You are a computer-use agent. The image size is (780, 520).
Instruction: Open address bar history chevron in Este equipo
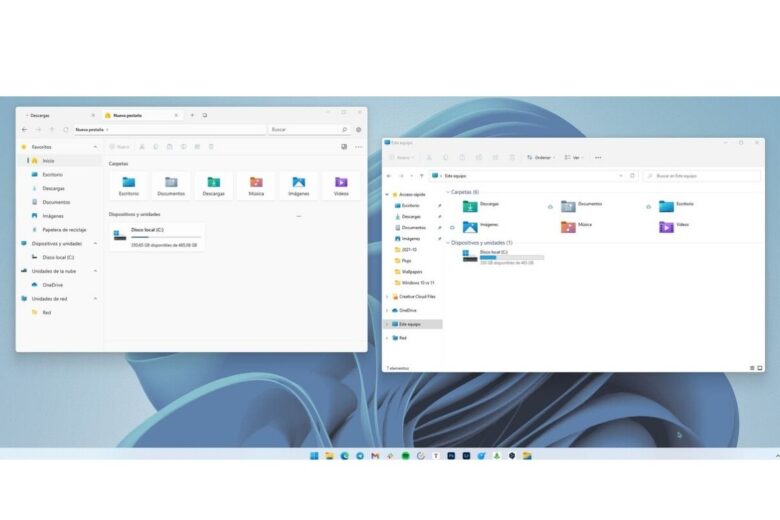pyautogui.click(x=620, y=176)
